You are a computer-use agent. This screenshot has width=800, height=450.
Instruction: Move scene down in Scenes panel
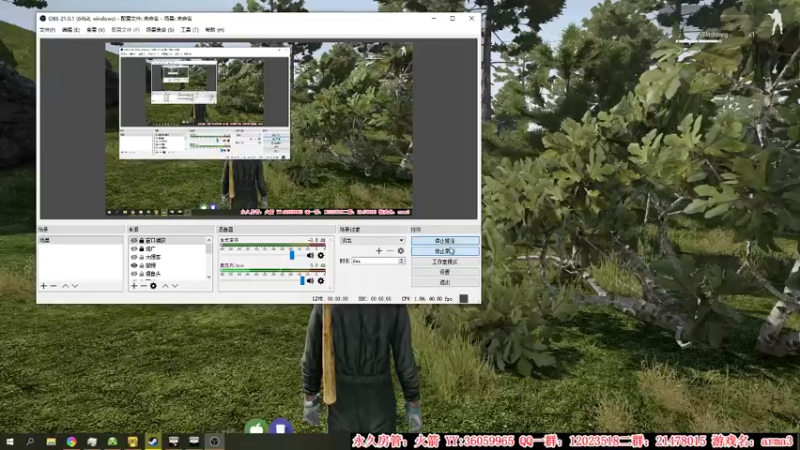pyautogui.click(x=75, y=286)
